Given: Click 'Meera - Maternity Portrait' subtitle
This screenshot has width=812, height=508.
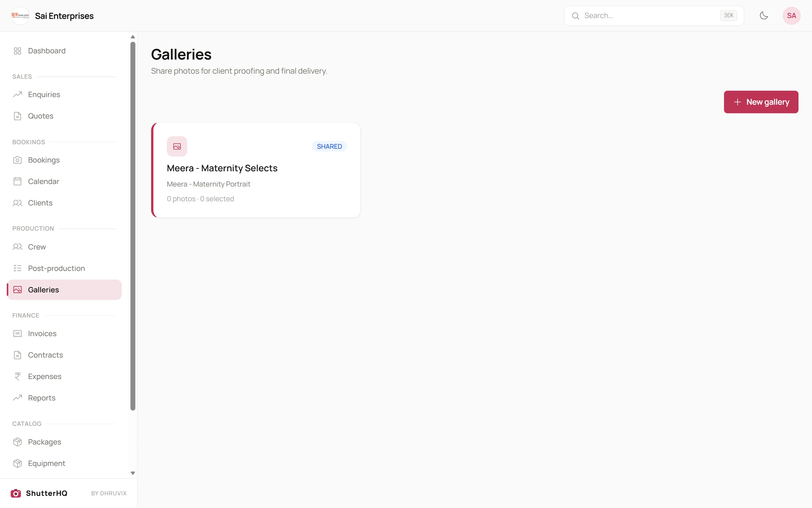Looking at the screenshot, I should point(208,184).
